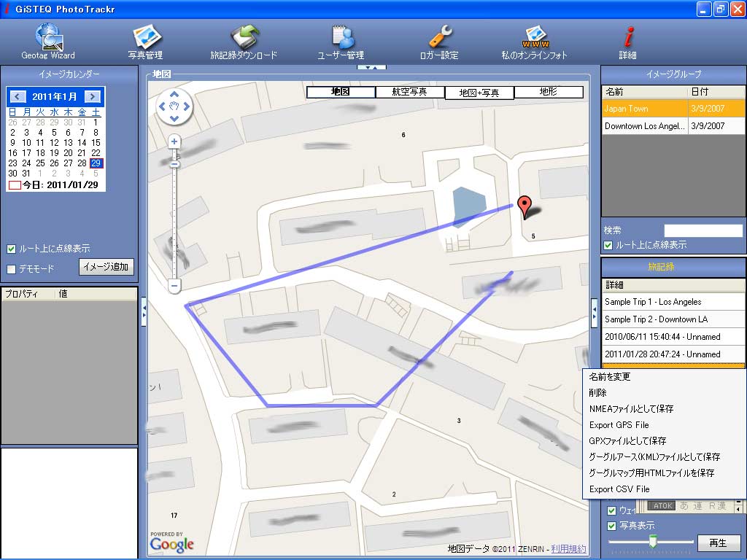The width and height of the screenshot is (747, 560).
Task: Open 旅記録ダウンロード trip log download
Action: (x=244, y=42)
